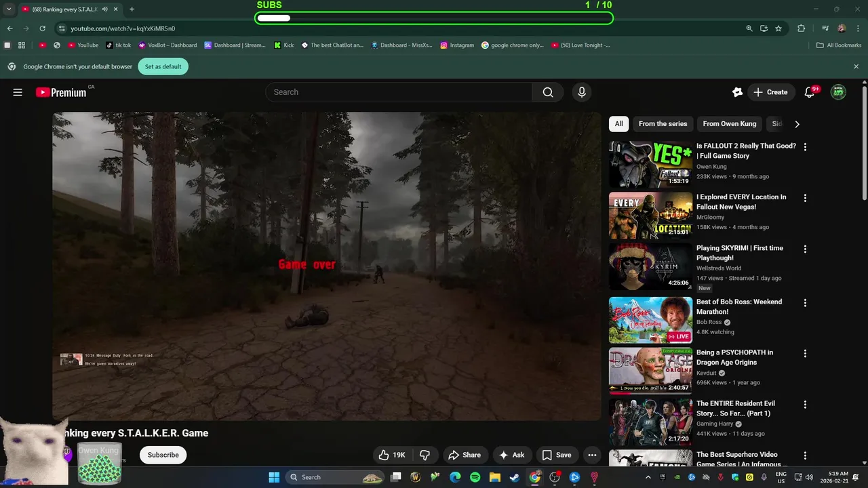Dislike the video with thumbs-down
Viewport: 868px width, 488px height.
pyautogui.click(x=425, y=455)
